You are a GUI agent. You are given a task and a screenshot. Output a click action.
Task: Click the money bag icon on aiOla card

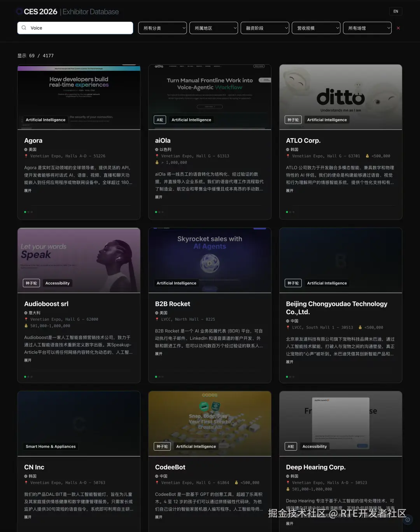157,163
